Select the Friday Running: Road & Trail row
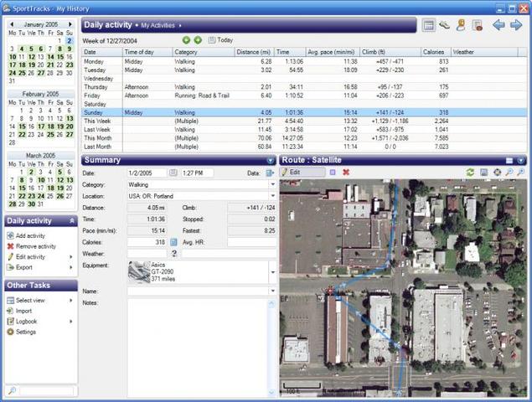Viewport: 532px width, 402px height. [x=304, y=95]
